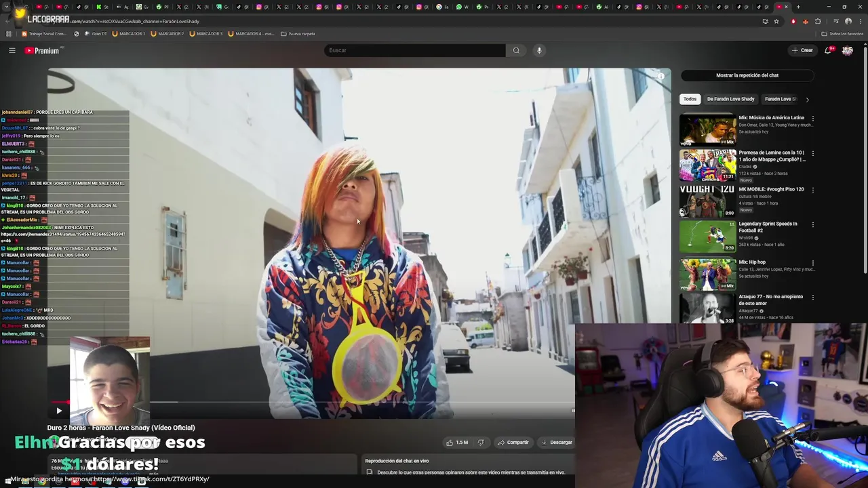This screenshot has height=488, width=868.
Task: Open the MARCADOR 1 bookmark
Action: click(129, 33)
